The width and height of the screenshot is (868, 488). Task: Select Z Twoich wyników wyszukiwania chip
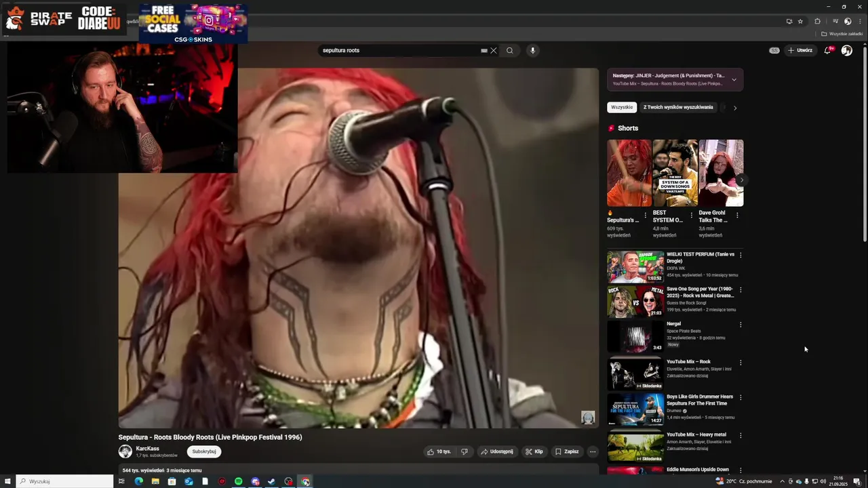point(678,107)
